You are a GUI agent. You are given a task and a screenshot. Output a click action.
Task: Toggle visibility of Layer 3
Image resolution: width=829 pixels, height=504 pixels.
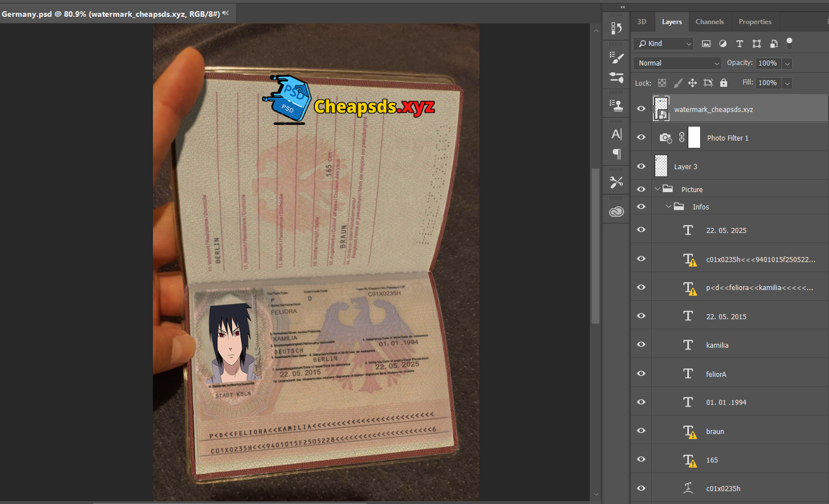pyautogui.click(x=641, y=166)
